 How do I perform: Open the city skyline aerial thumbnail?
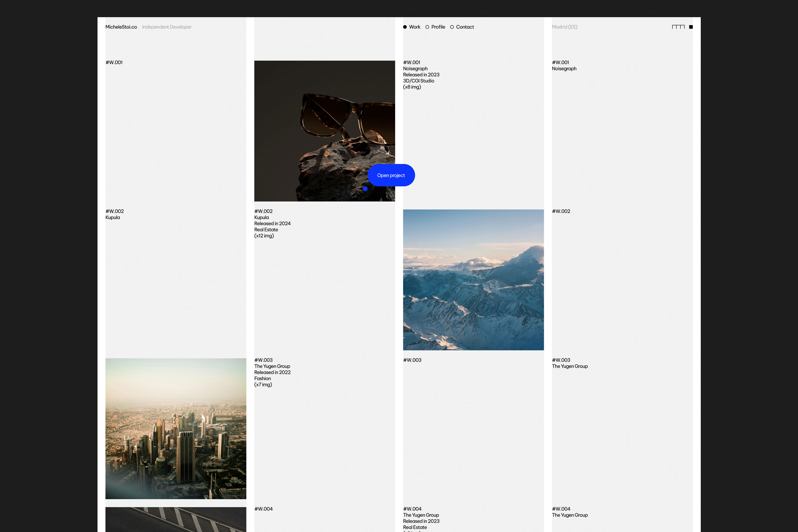(x=176, y=428)
